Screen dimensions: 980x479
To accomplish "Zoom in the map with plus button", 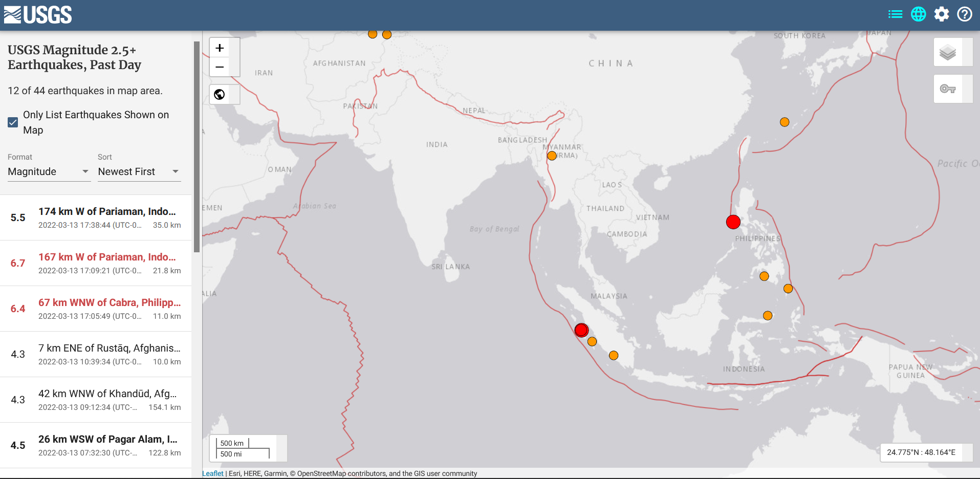I will [220, 48].
